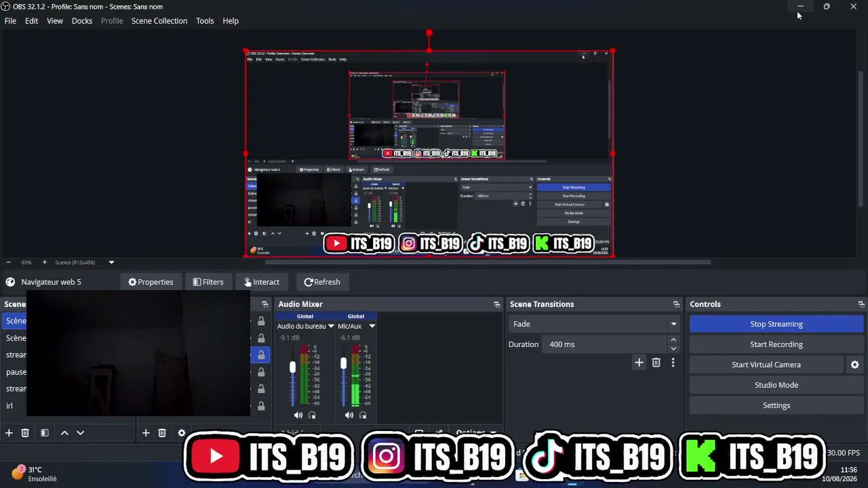Zoom out the preview with the minus icon
This screenshot has height=488, width=868.
8,262
